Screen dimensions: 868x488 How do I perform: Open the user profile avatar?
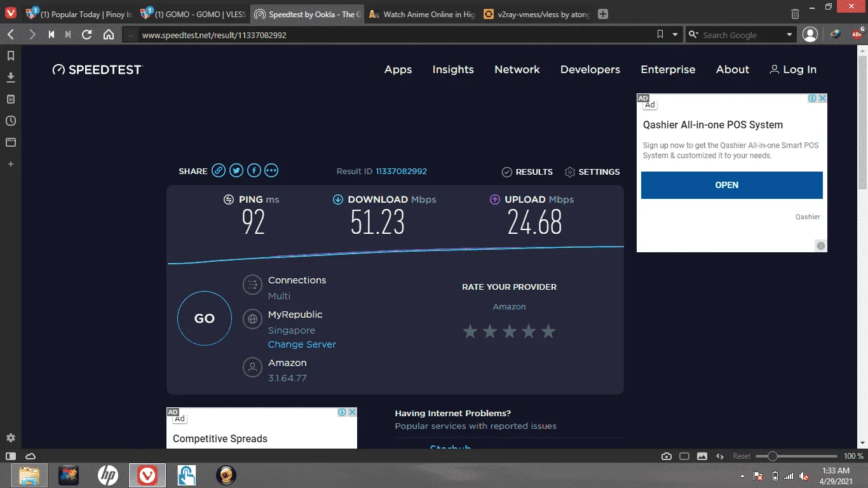tap(810, 34)
